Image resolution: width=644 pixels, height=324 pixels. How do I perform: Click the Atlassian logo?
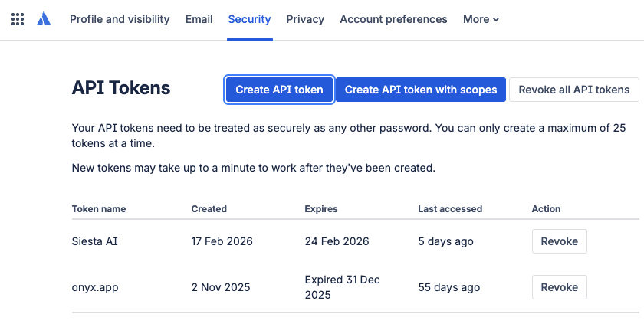(44, 19)
